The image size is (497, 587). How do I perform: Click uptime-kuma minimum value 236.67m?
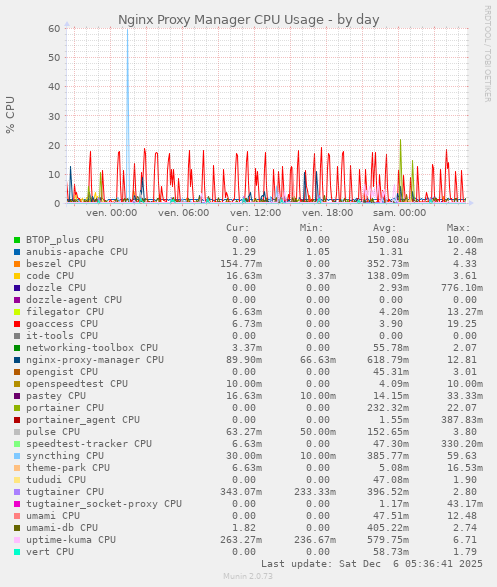pyautogui.click(x=315, y=540)
